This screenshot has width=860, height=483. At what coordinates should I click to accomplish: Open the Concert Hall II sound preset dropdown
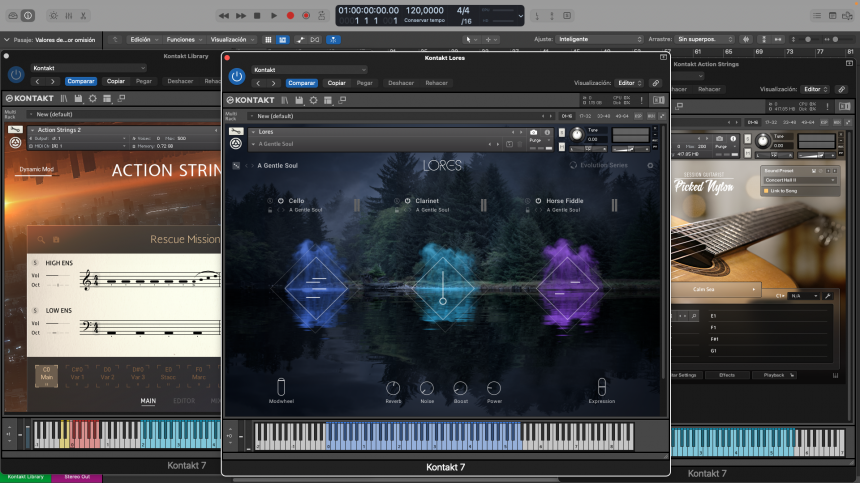(x=800, y=180)
